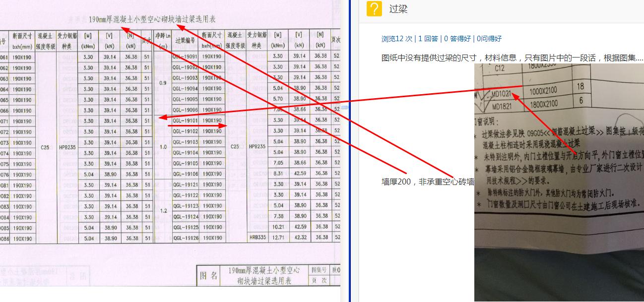Click the moment value 12.71

click(x=278, y=238)
